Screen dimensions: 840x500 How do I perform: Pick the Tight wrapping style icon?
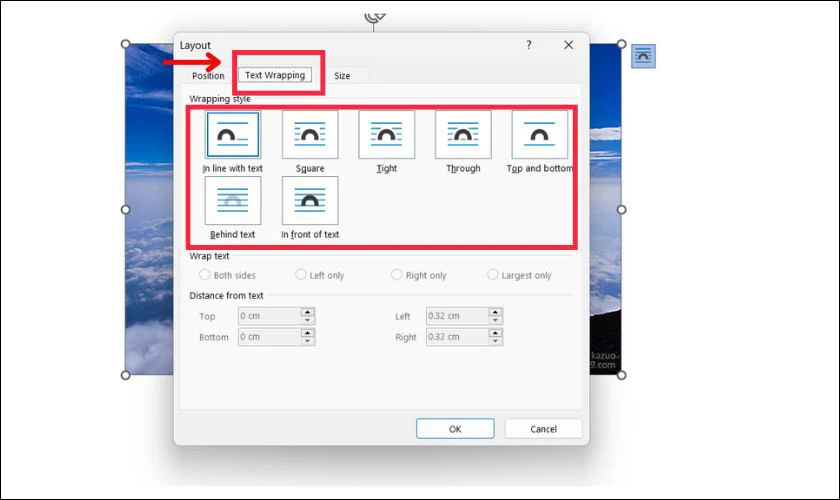coord(387,135)
